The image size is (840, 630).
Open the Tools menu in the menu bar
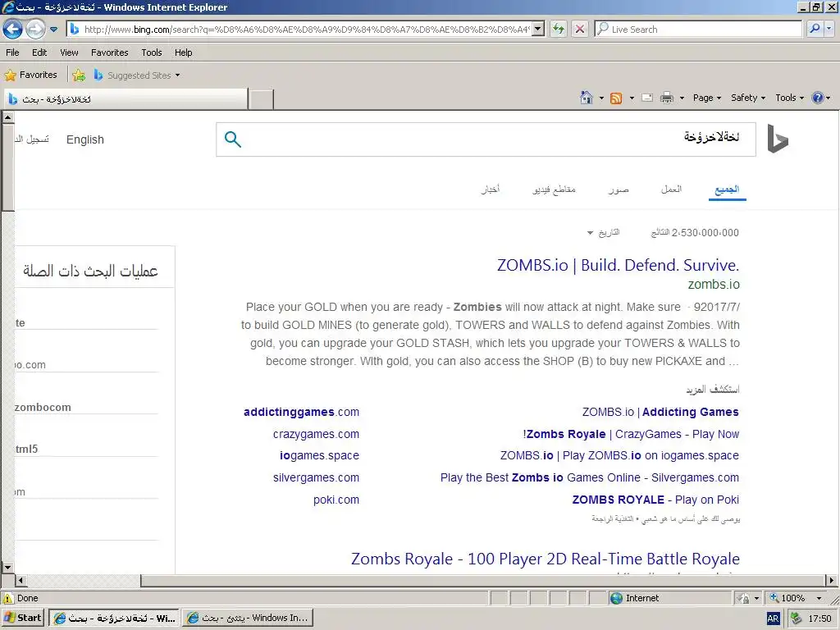[x=152, y=52]
